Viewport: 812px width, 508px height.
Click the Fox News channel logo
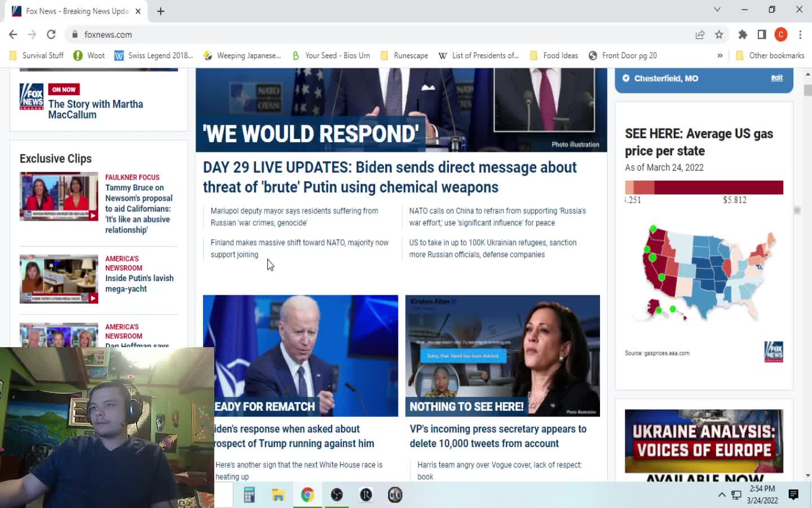(x=32, y=97)
